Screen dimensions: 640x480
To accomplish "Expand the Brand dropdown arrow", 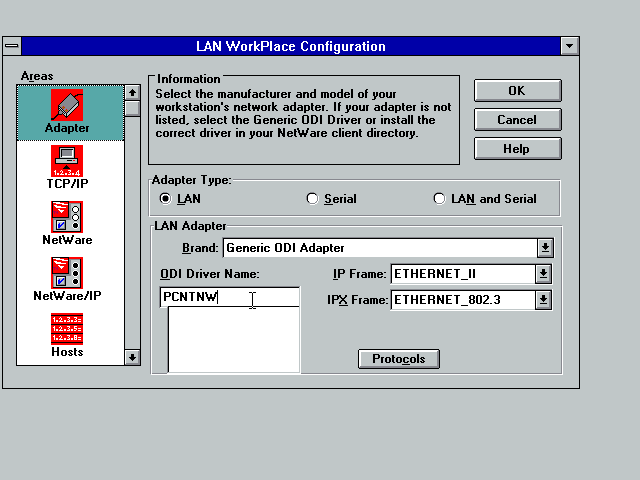I will pyautogui.click(x=545, y=248).
